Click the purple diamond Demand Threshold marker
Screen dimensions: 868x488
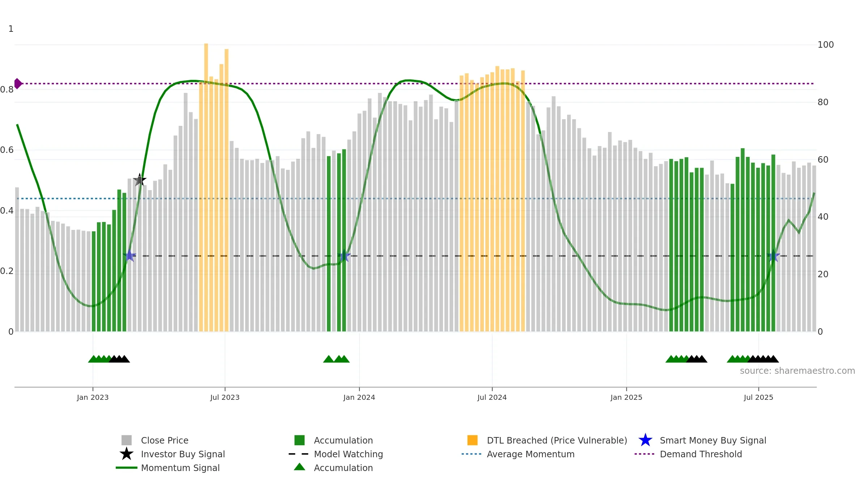[x=18, y=84]
